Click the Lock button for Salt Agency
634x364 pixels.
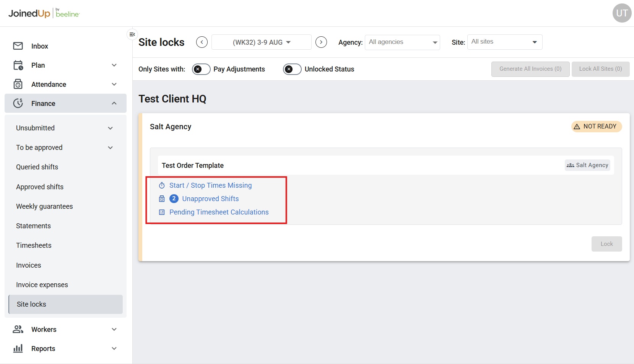click(x=606, y=244)
